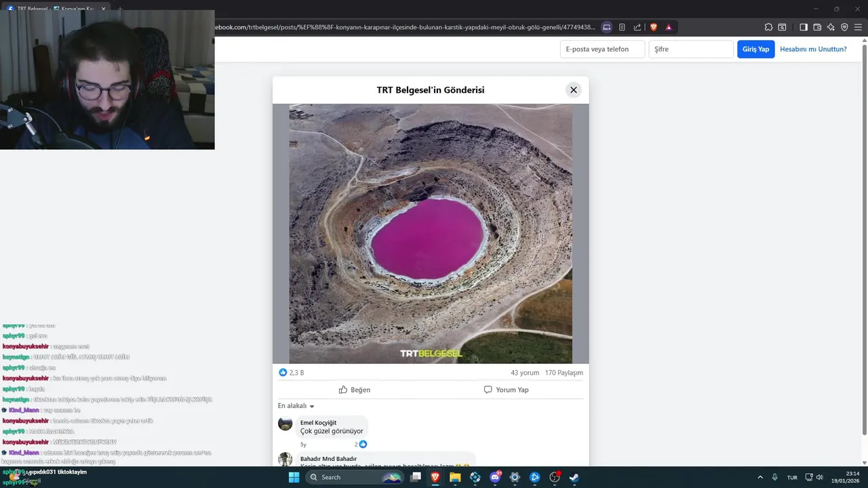This screenshot has width=868, height=488.
Task: Open the Leo AI sparkle icon
Action: [x=831, y=27]
